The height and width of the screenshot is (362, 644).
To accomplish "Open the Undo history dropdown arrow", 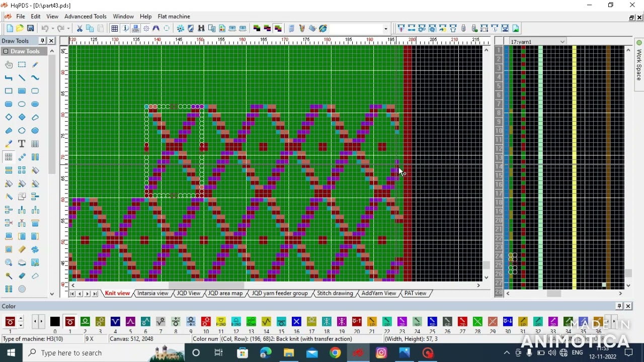I will tap(52, 29).
